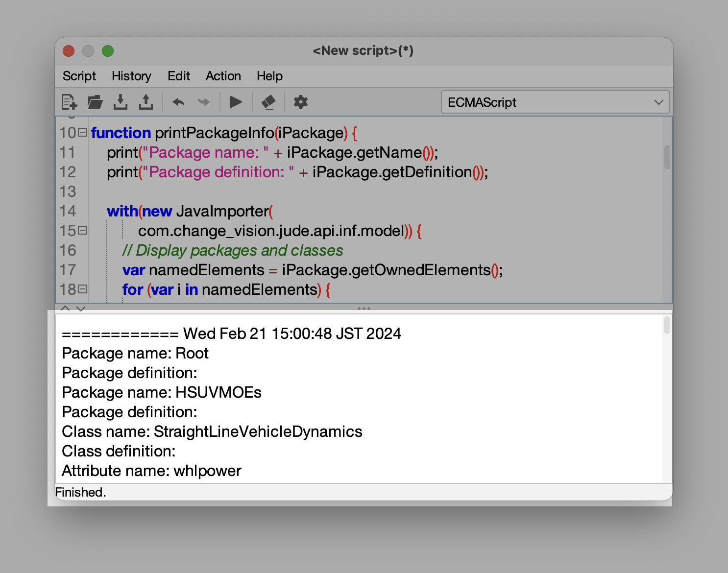Click "com.change_vision.jude.api.inf.model" on line 15
This screenshot has height=573, width=728.
(271, 231)
